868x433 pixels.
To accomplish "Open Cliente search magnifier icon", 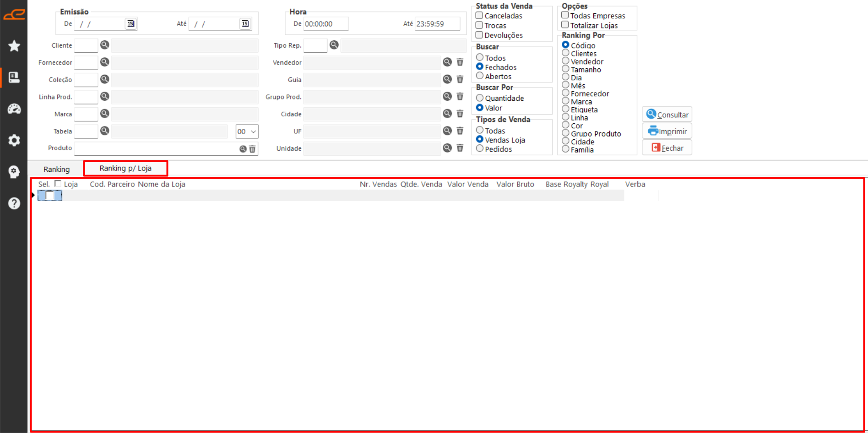I will pos(105,45).
